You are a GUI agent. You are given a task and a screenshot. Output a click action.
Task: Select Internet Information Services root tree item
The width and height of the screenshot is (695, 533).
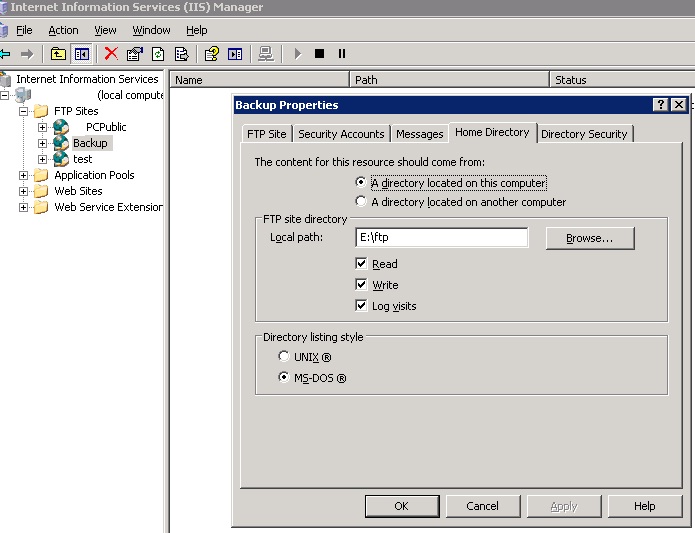point(87,79)
